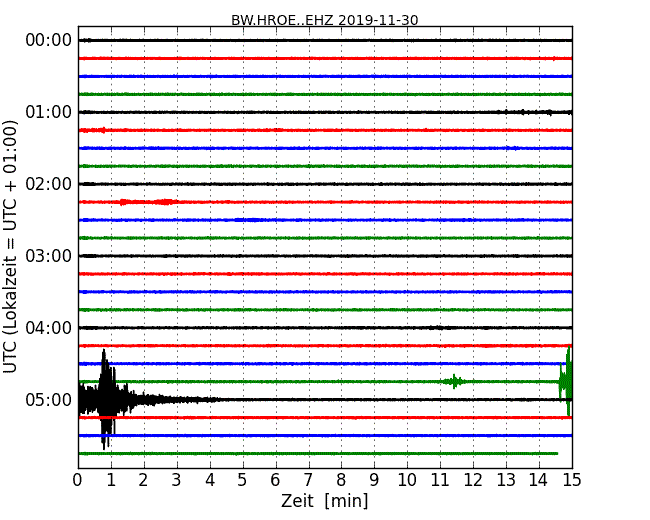Viewport: 650px width, 520px height.
Task: Click the Zeit-axis tick label 5
Action: [x=242, y=480]
